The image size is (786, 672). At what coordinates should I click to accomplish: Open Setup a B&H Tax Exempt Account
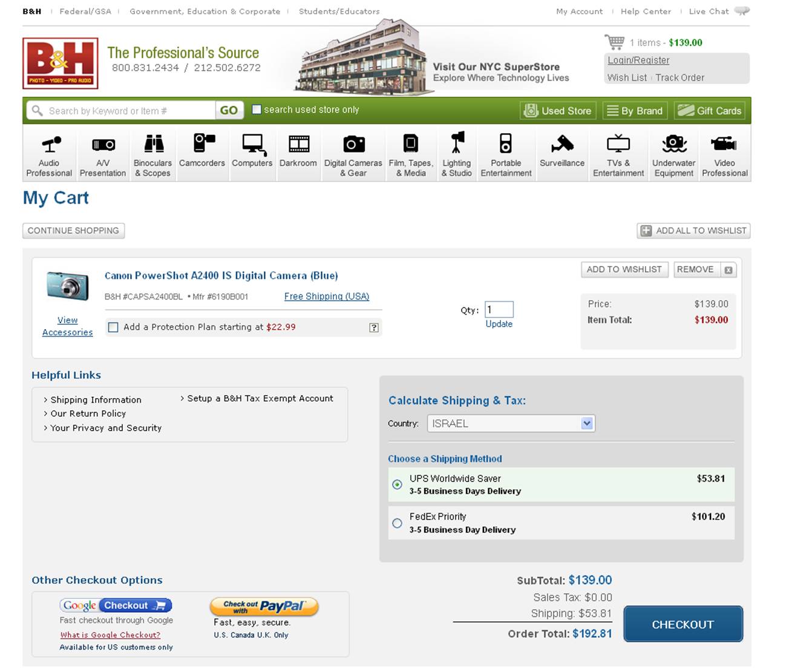[260, 399]
